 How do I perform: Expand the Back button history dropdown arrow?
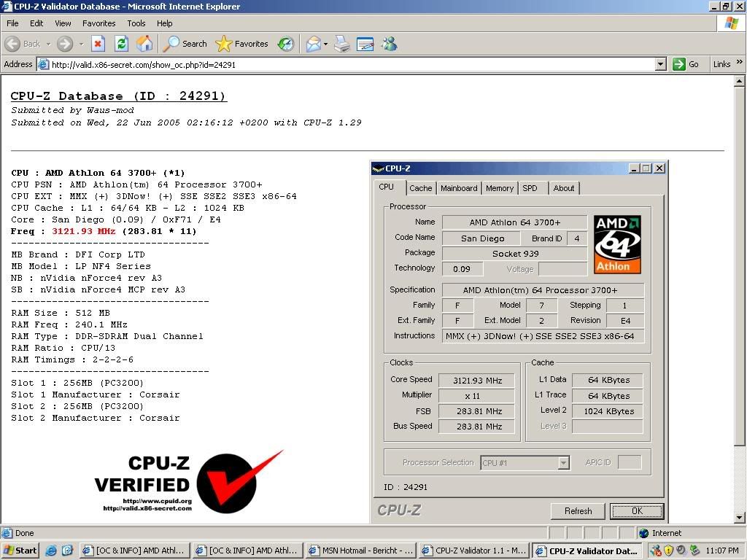point(48,44)
